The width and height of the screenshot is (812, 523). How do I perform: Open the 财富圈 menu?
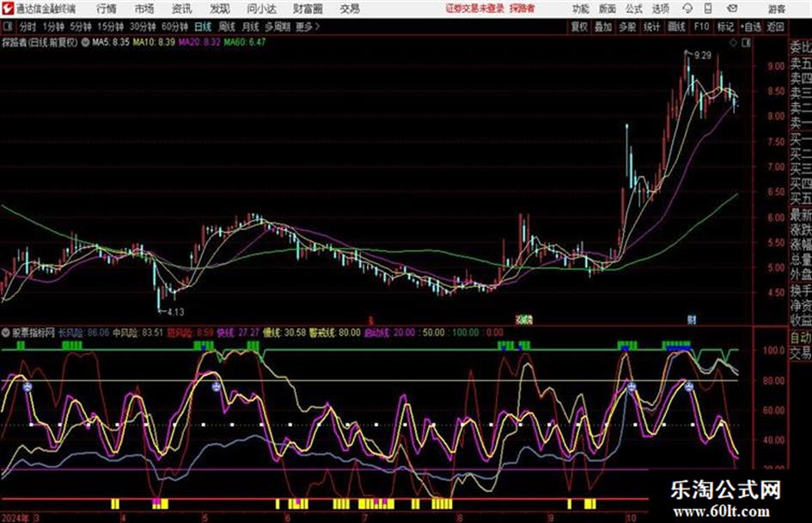[308, 9]
